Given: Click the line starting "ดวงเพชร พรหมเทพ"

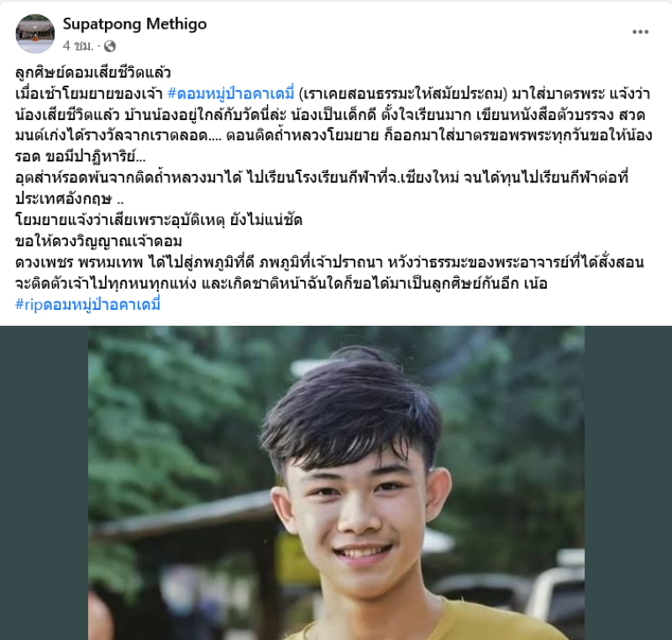Looking at the screenshot, I should 329,262.
